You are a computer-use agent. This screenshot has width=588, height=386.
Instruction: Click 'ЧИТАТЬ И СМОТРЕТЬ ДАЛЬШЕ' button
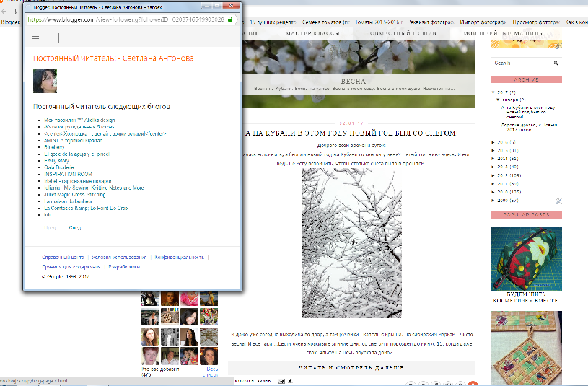pos(351,368)
